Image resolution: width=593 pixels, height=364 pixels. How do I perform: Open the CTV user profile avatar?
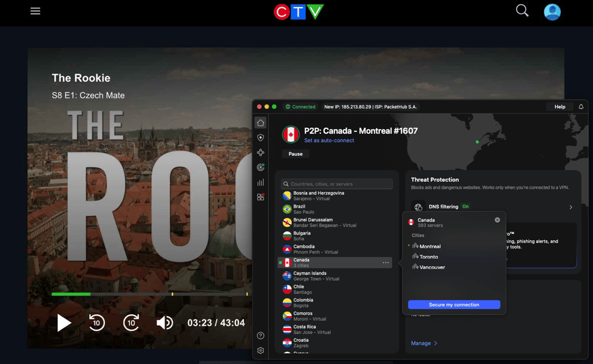552,12
